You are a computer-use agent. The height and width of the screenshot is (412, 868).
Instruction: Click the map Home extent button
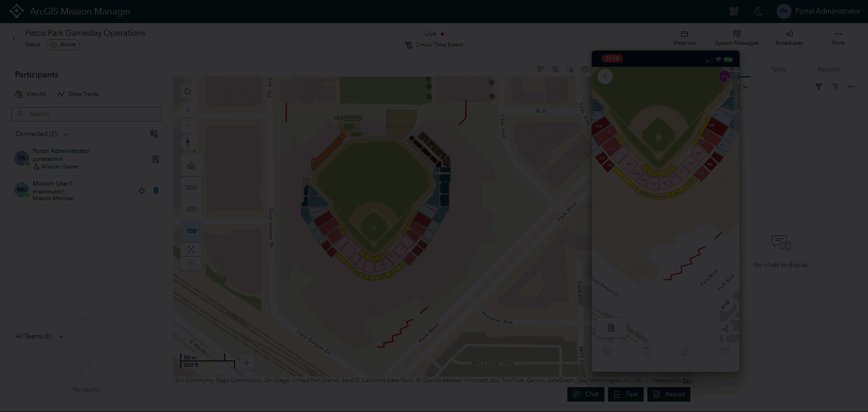coord(188,91)
